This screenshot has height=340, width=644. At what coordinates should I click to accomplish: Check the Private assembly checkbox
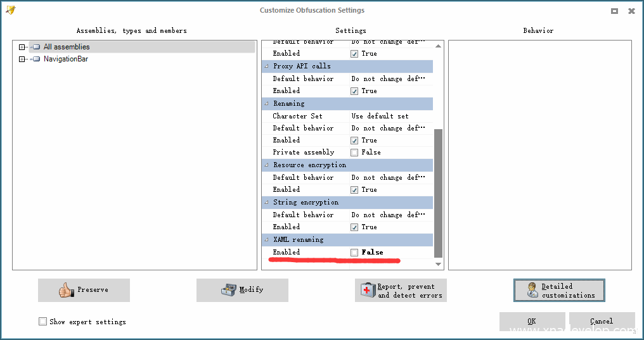point(354,153)
